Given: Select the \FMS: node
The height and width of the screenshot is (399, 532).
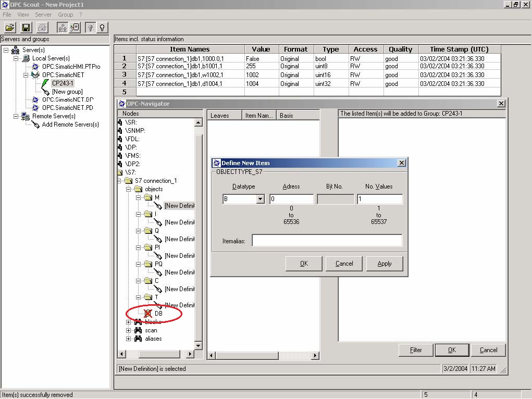Looking at the screenshot, I should point(132,155).
